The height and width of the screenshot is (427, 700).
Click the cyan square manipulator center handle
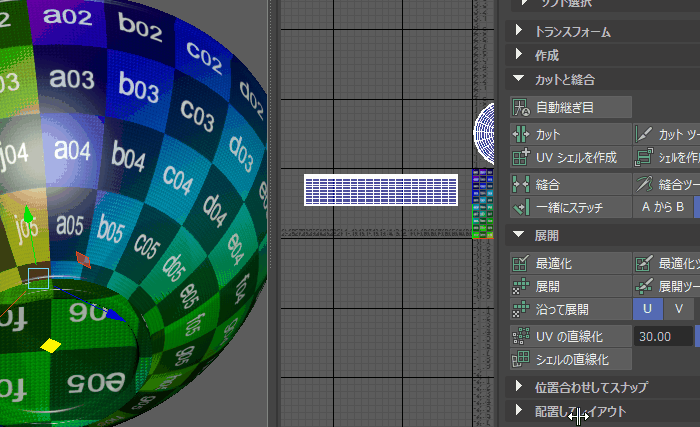[x=38, y=278]
